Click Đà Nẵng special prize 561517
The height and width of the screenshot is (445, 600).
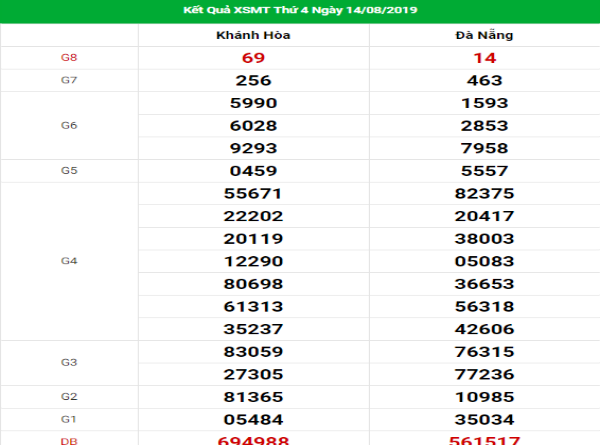coord(484,438)
